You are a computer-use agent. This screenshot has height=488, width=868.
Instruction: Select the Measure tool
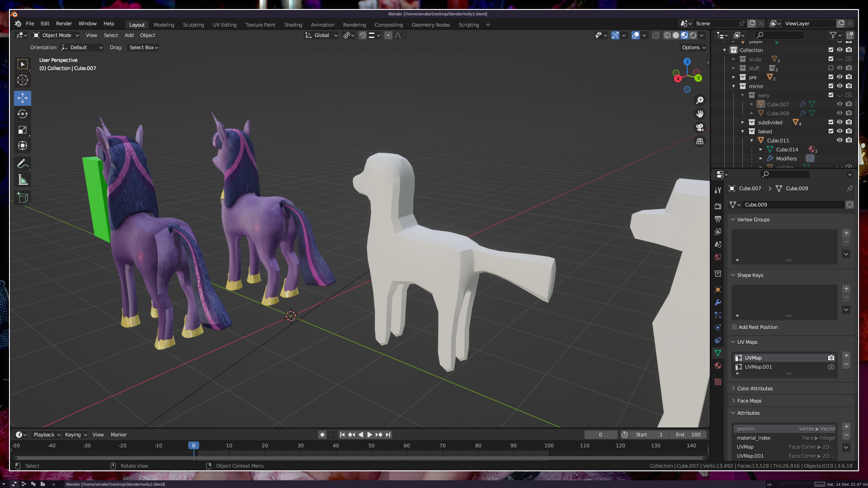tap(23, 180)
